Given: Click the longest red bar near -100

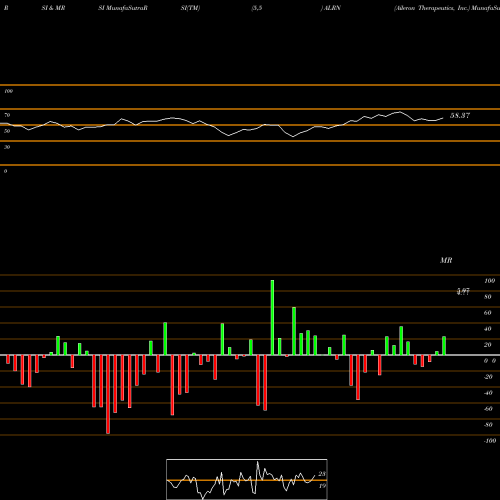Looking at the screenshot, I should [x=108, y=394].
